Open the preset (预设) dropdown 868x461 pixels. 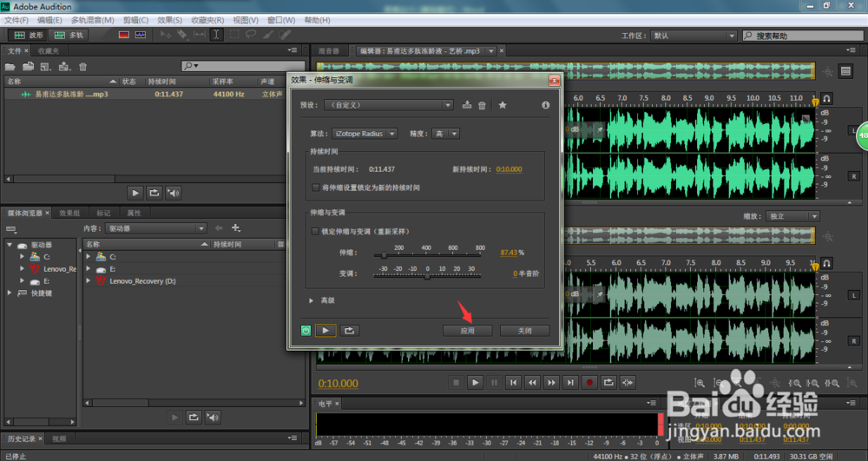click(389, 104)
